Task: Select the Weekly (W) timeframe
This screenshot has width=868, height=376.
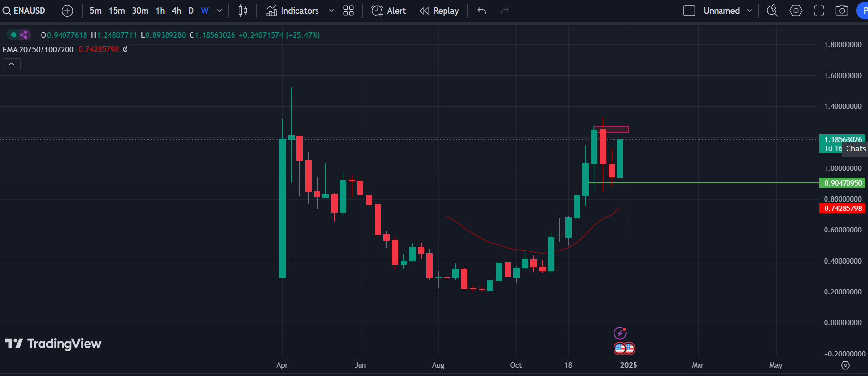Action: coord(205,11)
